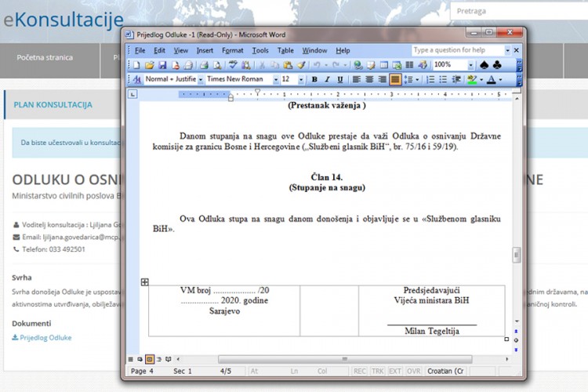Go to Početna stranica in site navigation

45,57
